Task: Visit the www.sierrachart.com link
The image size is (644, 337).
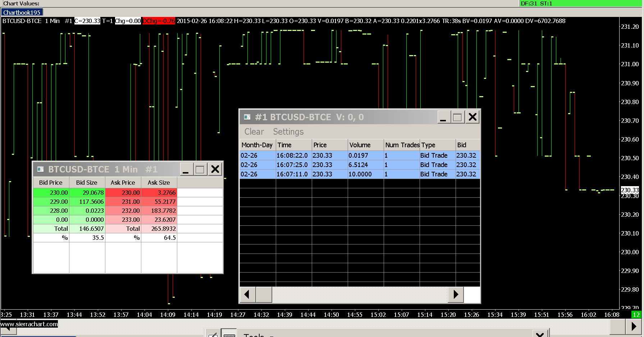Action: (29, 324)
